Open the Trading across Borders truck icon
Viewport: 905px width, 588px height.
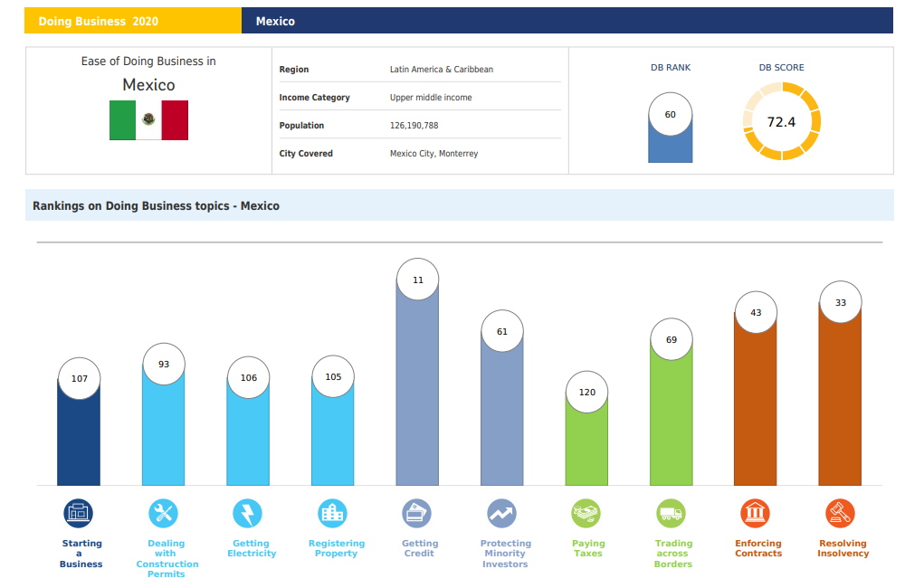[x=672, y=513]
